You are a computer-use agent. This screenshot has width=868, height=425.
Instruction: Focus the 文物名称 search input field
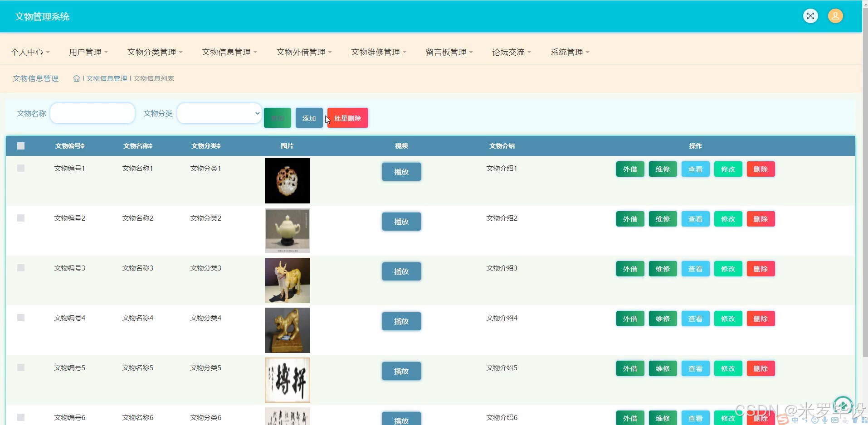pyautogui.click(x=93, y=113)
